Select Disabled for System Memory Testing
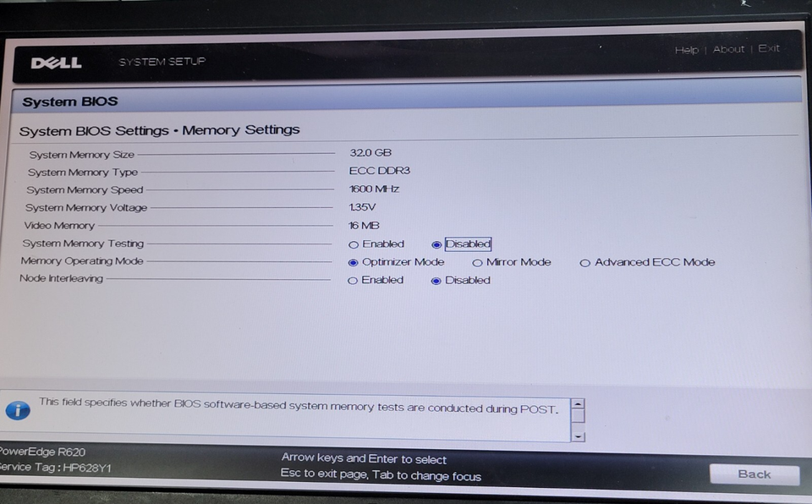 [436, 244]
